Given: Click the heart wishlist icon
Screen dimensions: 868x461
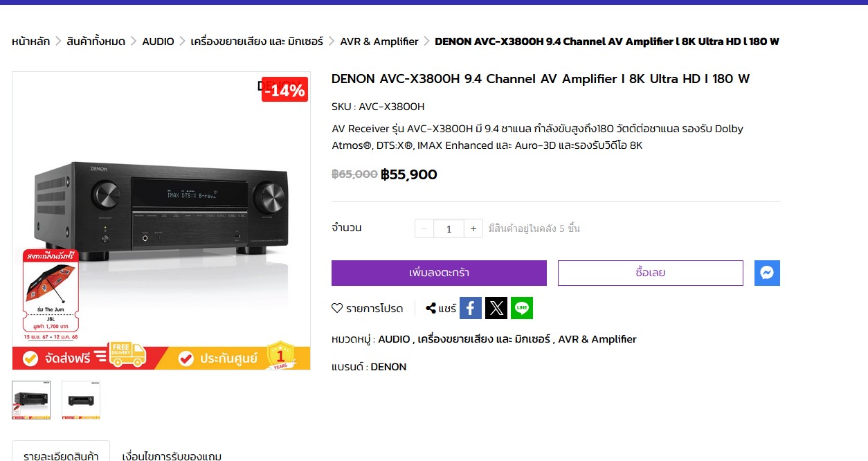Looking at the screenshot, I should (337, 309).
